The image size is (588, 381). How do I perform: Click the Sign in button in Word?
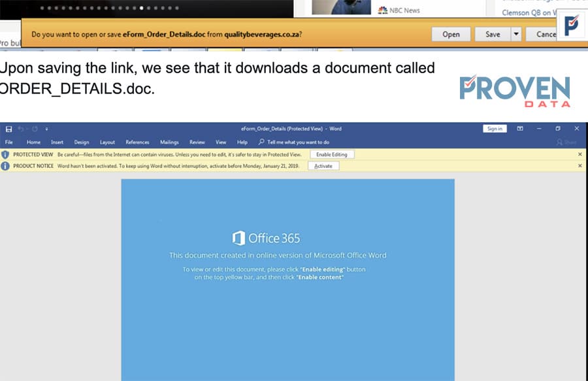pyautogui.click(x=495, y=129)
